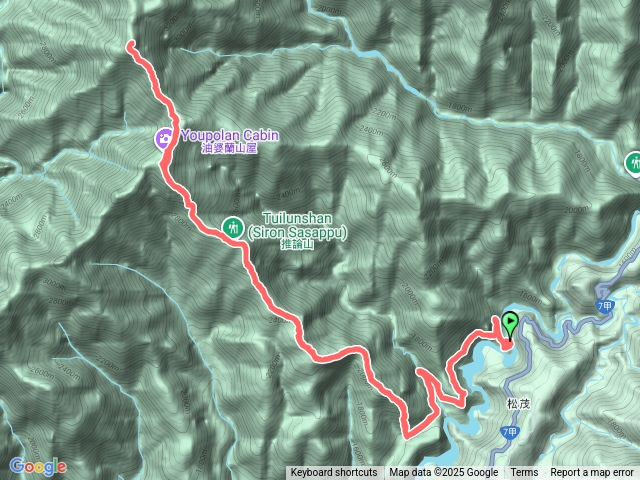Viewport: 640px width, 480px height.
Task: Click the Tuilunshan (Siron Sasappu) label
Action: click(x=297, y=225)
